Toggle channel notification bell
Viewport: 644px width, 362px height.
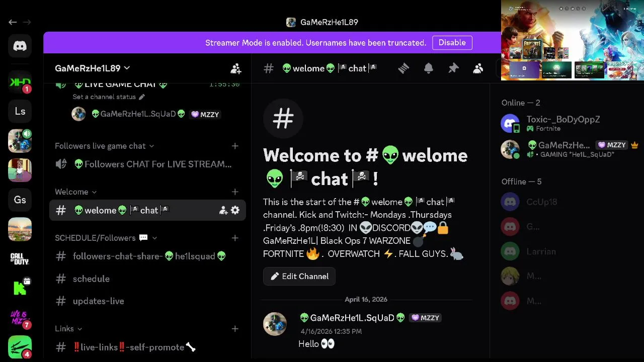pos(429,68)
